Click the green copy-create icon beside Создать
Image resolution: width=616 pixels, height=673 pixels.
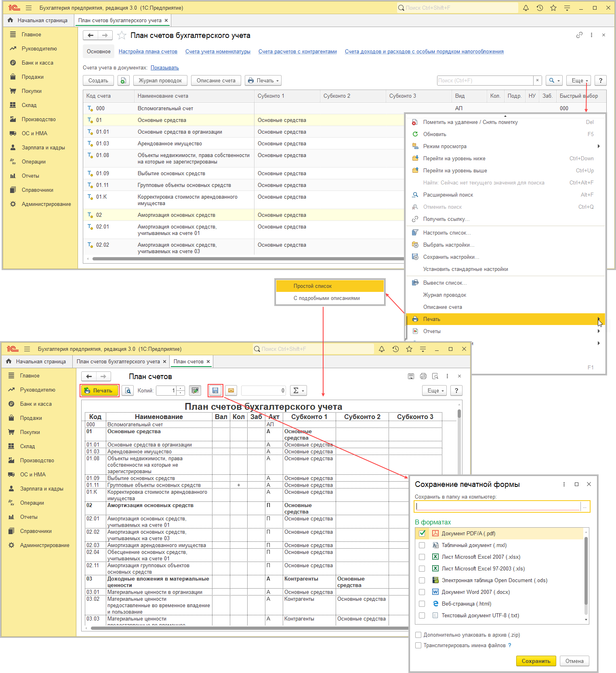click(x=123, y=80)
